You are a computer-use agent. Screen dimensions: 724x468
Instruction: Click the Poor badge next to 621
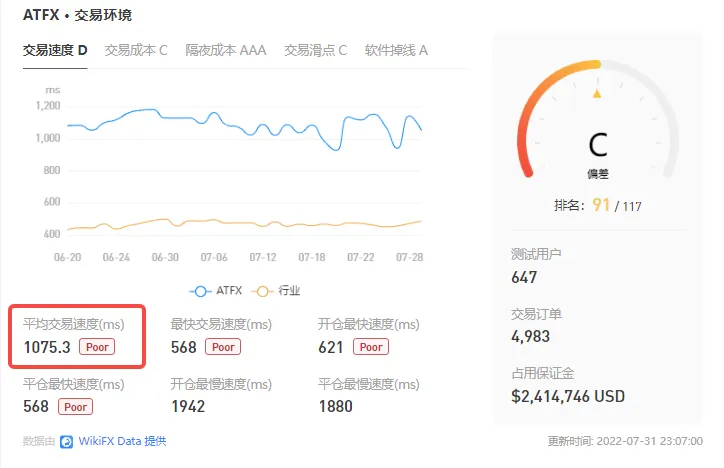coord(371,347)
